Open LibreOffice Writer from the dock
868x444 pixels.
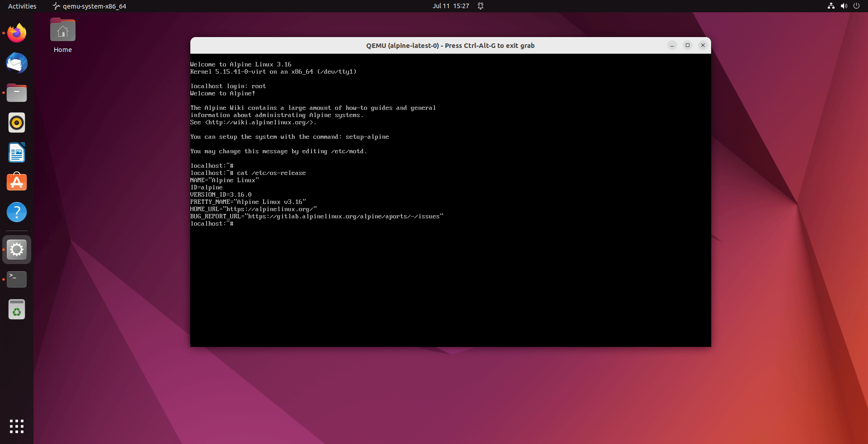coord(17,153)
